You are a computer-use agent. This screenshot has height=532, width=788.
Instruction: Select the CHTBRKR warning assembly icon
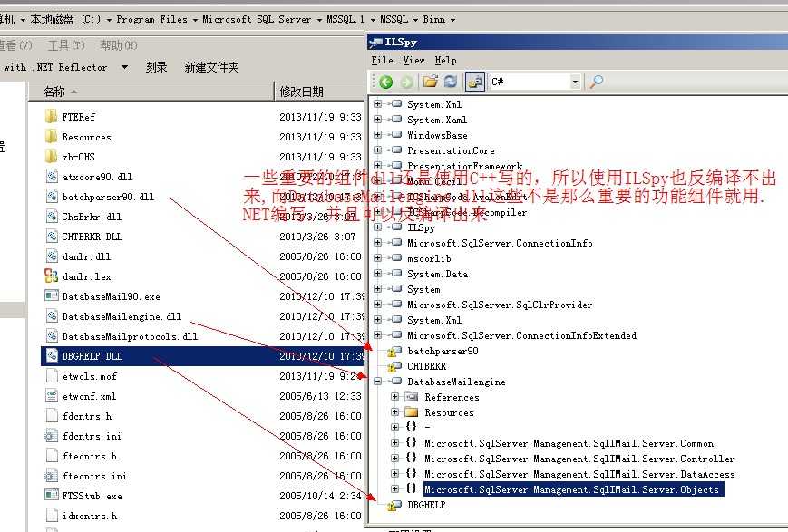[394, 367]
